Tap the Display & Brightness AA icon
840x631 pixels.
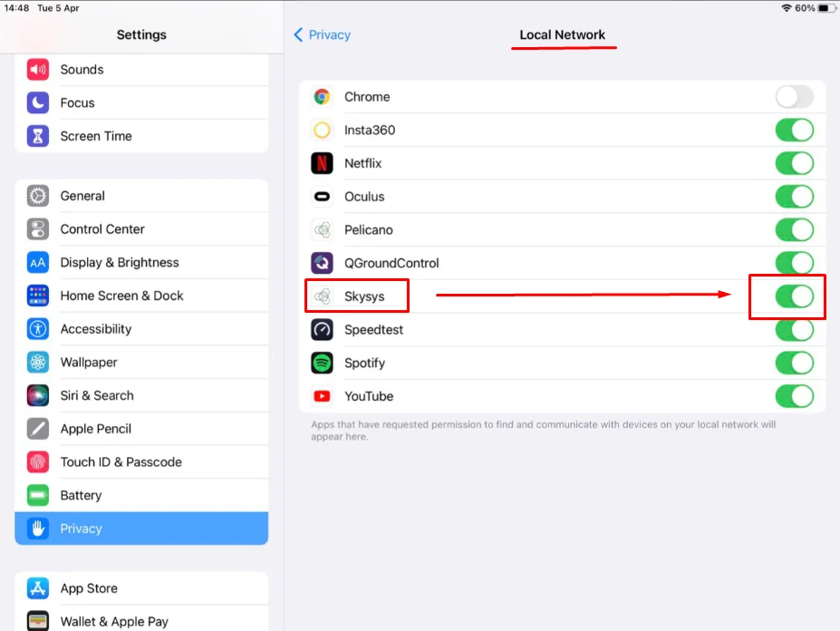tap(37, 263)
